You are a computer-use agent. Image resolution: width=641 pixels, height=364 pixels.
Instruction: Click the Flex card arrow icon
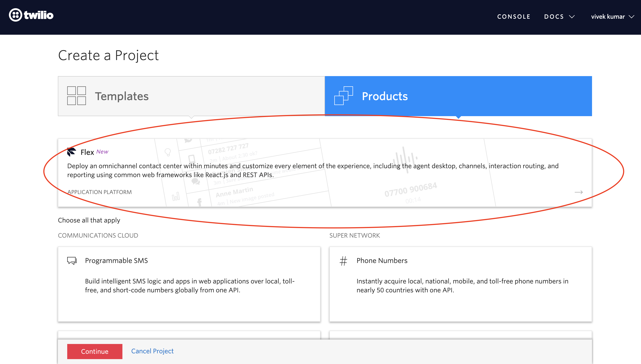[578, 192]
